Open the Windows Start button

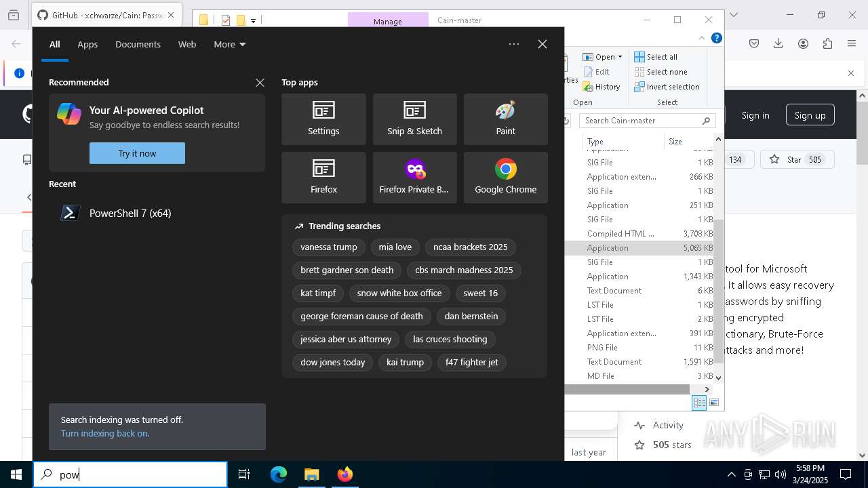click(16, 474)
